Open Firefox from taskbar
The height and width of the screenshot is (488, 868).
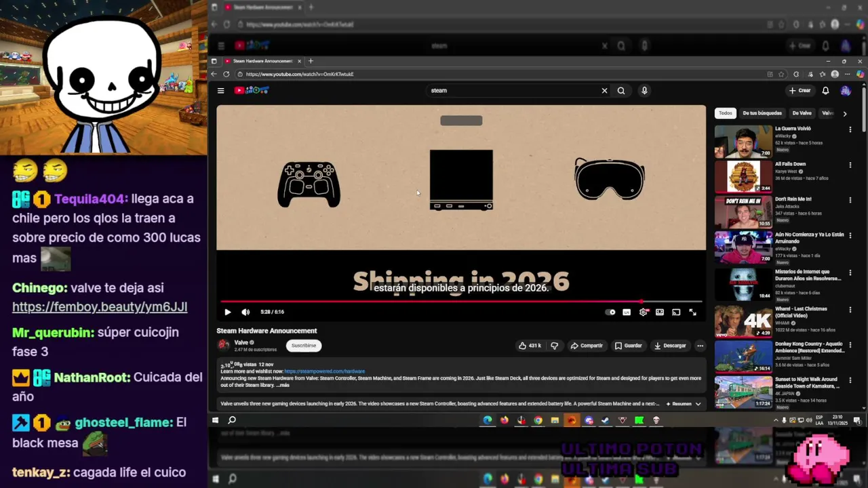click(x=505, y=420)
